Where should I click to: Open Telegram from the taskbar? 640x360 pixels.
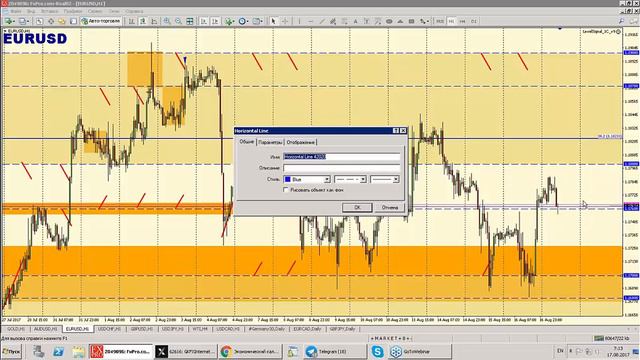click(x=335, y=351)
